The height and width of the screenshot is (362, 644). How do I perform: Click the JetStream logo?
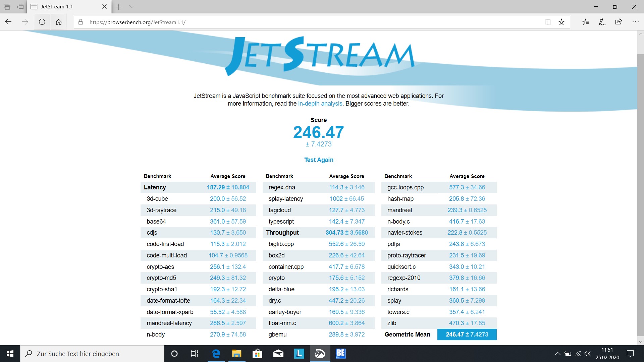click(x=319, y=56)
